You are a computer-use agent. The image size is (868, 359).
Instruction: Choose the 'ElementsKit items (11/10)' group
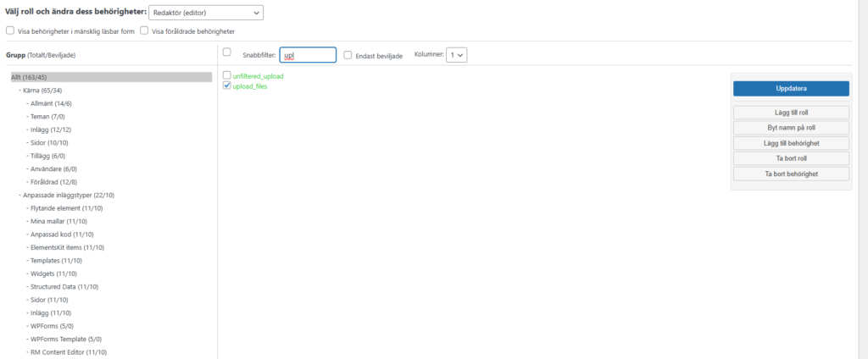(66, 247)
